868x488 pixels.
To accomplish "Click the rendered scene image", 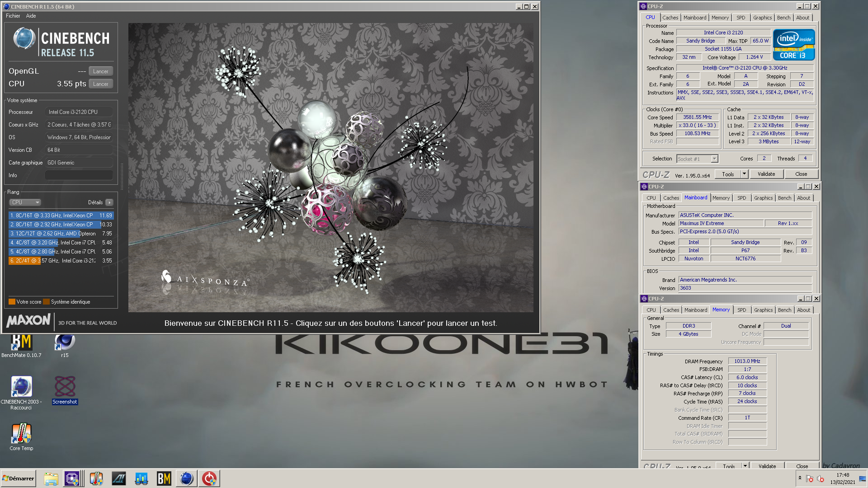I will pos(330,168).
